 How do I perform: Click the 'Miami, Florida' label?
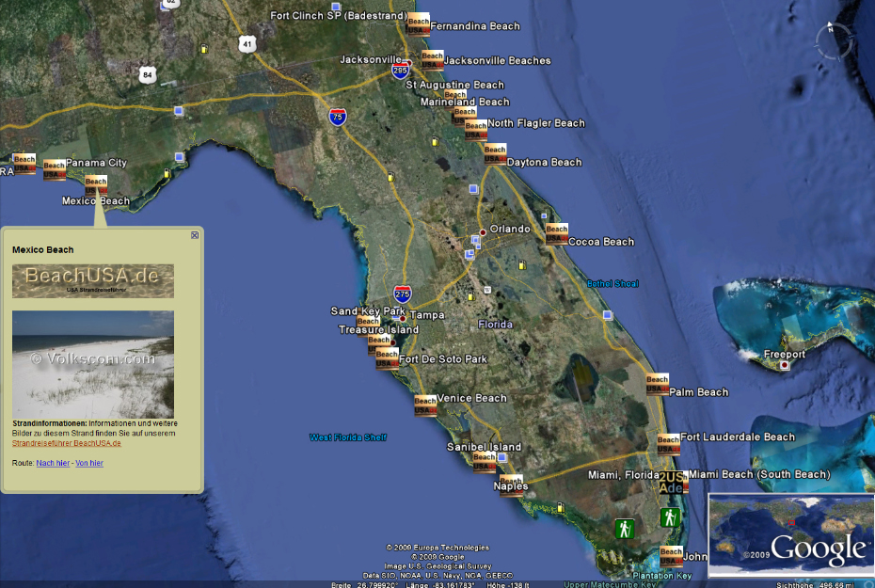[x=624, y=475]
